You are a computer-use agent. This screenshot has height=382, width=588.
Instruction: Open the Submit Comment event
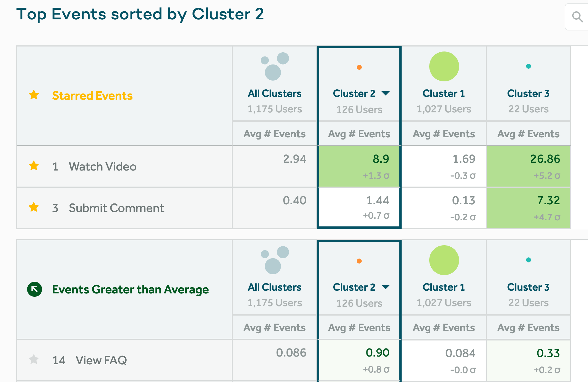(116, 208)
